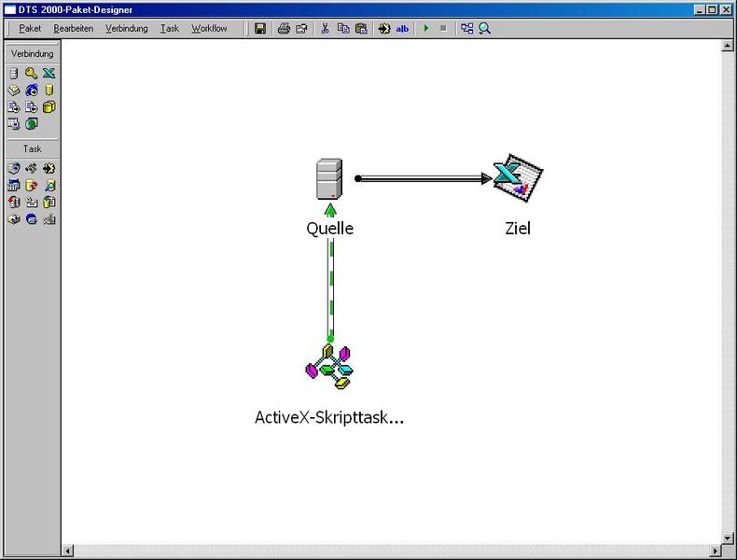
Task: Select the Ziel Excel node on the canvas
Action: click(518, 177)
